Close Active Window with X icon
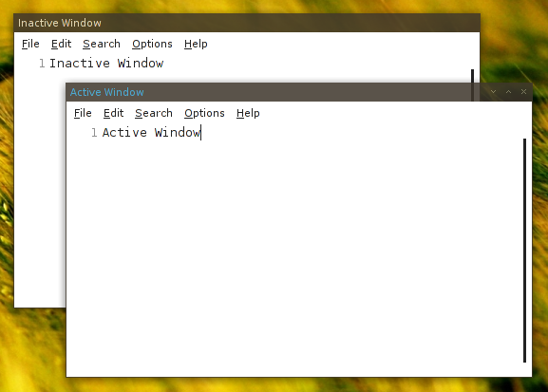This screenshot has height=392, width=548. point(523,92)
